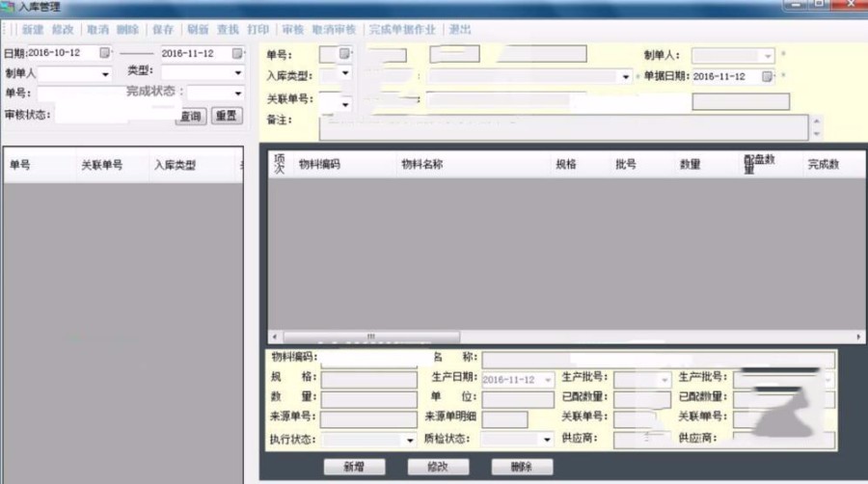The height and width of the screenshot is (484, 868).
Task: Click the toolbar 删除 item
Action: pos(127,30)
